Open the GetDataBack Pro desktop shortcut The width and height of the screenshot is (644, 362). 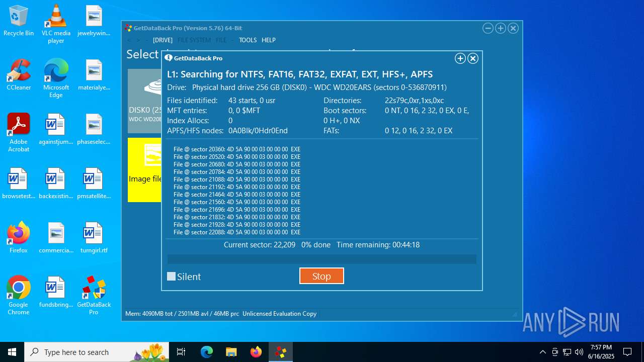(94, 296)
